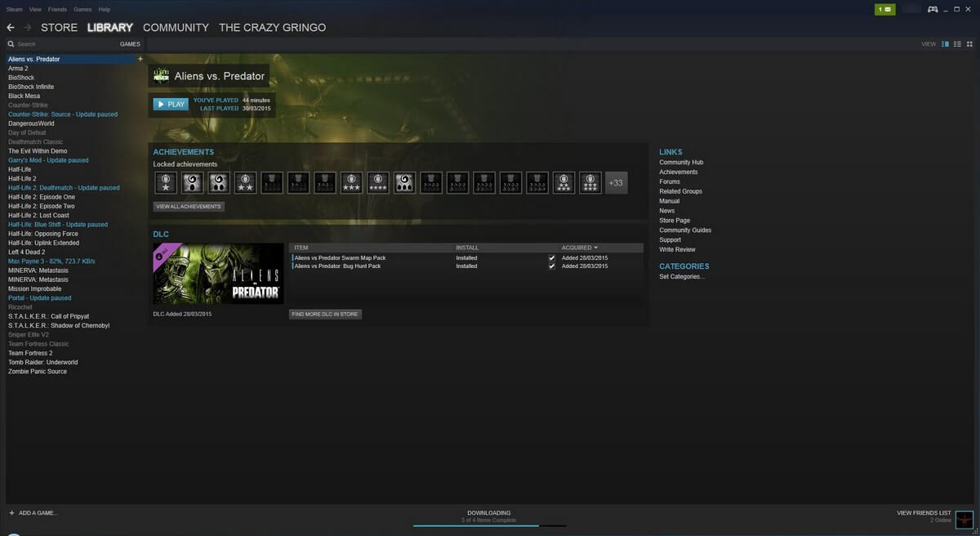
Task: Launch Big Picture mode controller icon
Action: tap(933, 9)
